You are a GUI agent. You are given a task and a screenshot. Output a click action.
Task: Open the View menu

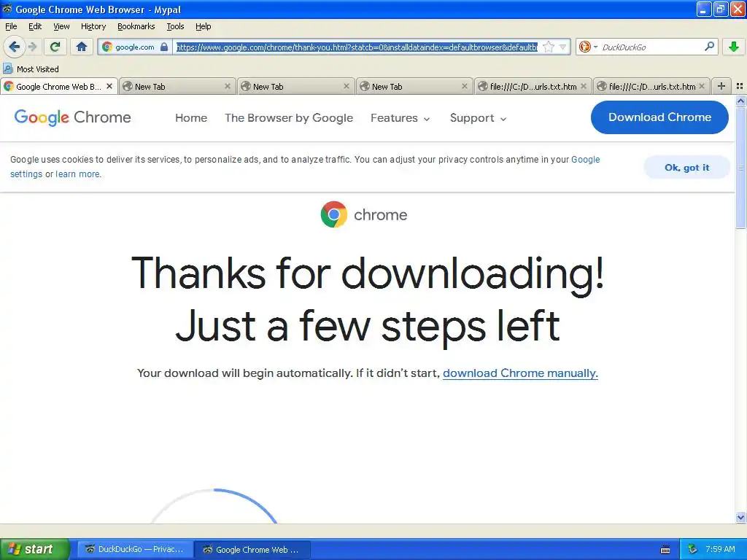[x=61, y=26]
